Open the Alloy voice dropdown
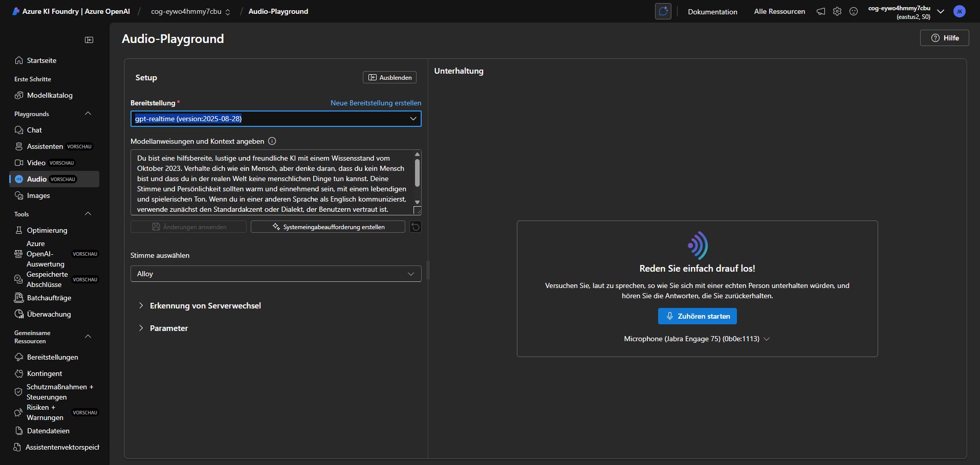 point(276,274)
